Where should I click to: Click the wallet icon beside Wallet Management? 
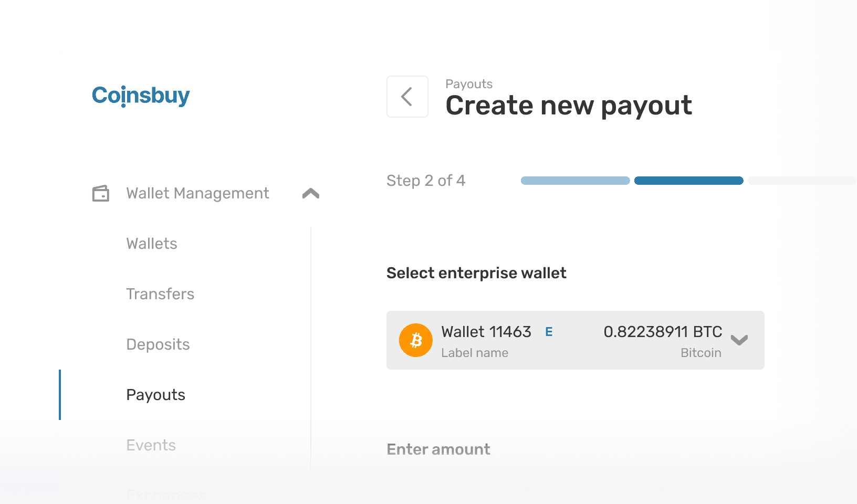[x=101, y=193]
